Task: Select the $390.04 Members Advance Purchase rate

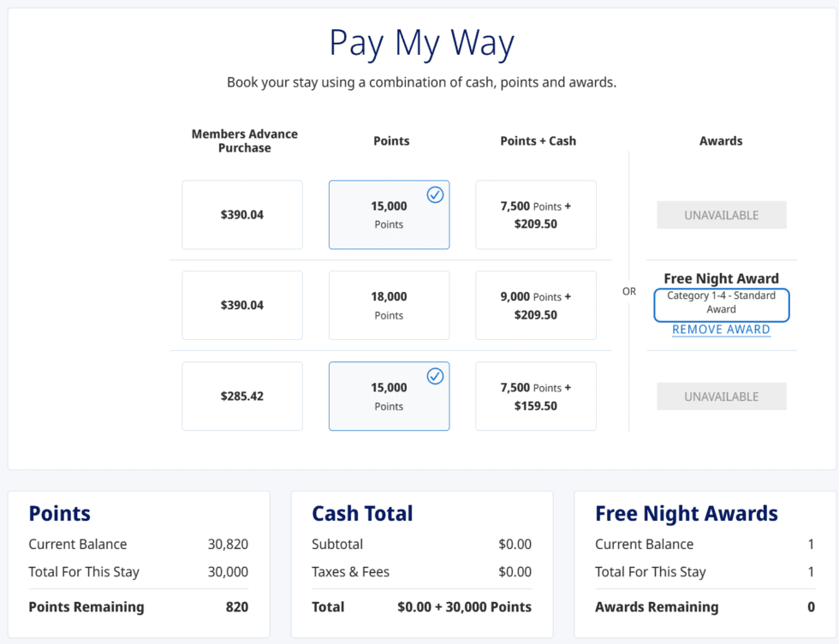Action: tap(242, 214)
